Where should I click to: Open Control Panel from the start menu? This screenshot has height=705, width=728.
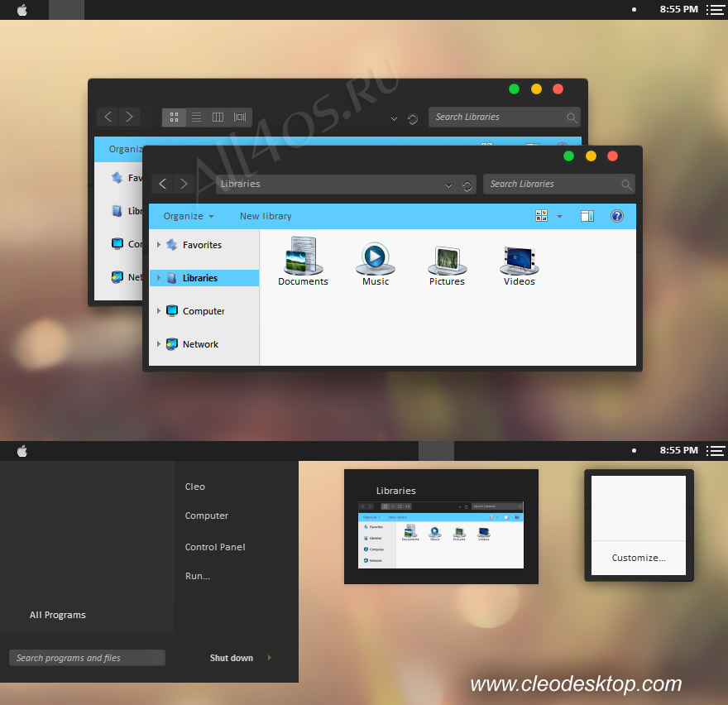(x=215, y=547)
